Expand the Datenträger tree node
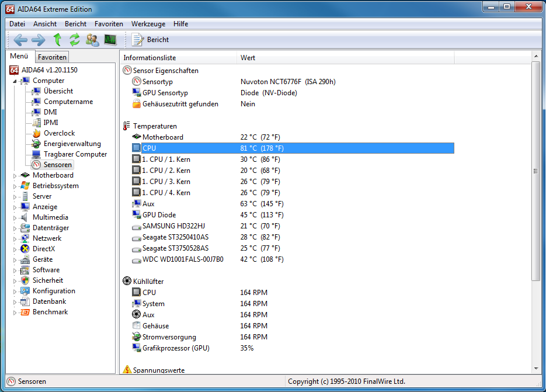 [15, 228]
